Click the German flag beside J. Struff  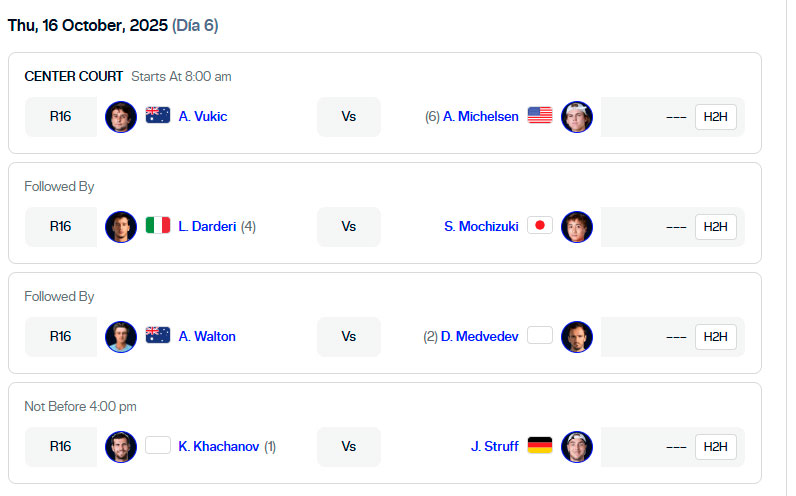point(540,446)
